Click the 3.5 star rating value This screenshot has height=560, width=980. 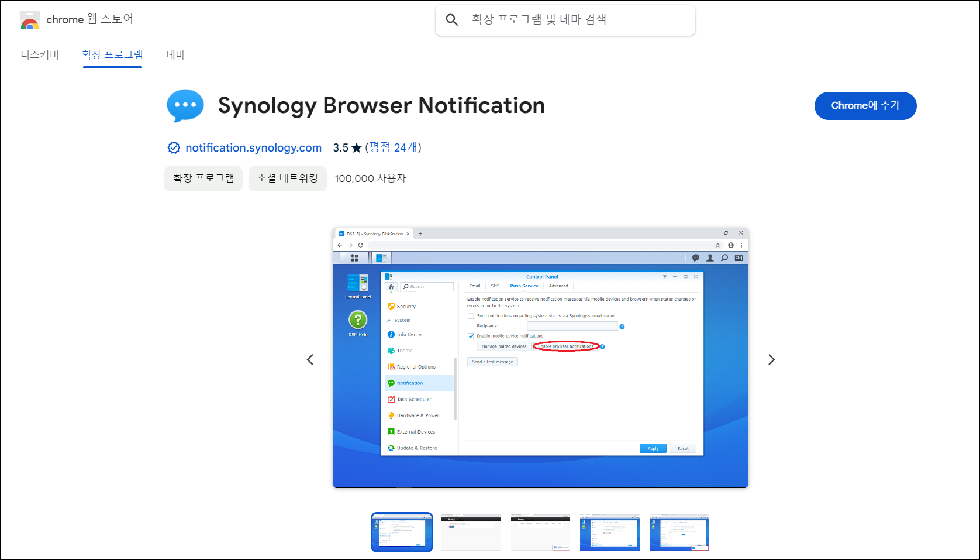click(347, 148)
